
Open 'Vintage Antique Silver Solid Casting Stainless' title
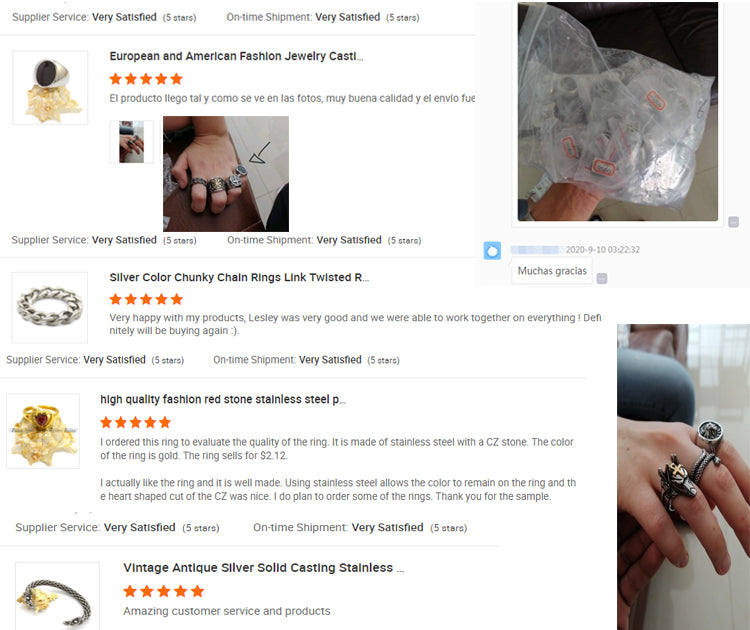pos(264,568)
